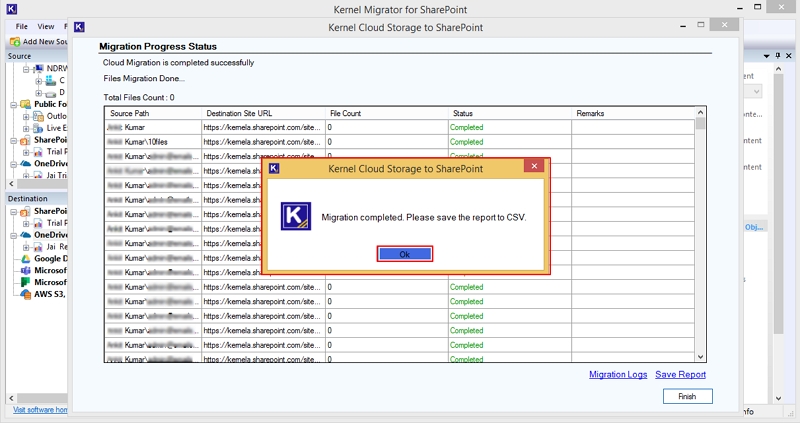Collapse the Public Folder node in Source tree
This screenshot has width=800, height=423.
(14, 105)
